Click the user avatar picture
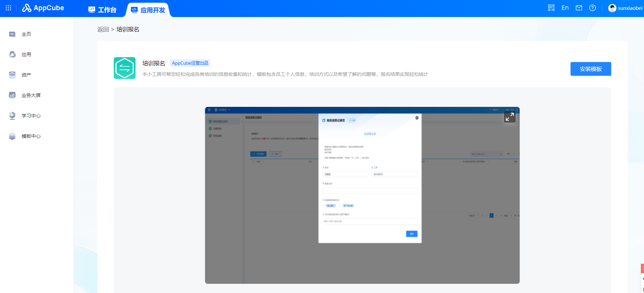This screenshot has height=293, width=644. pyautogui.click(x=612, y=8)
